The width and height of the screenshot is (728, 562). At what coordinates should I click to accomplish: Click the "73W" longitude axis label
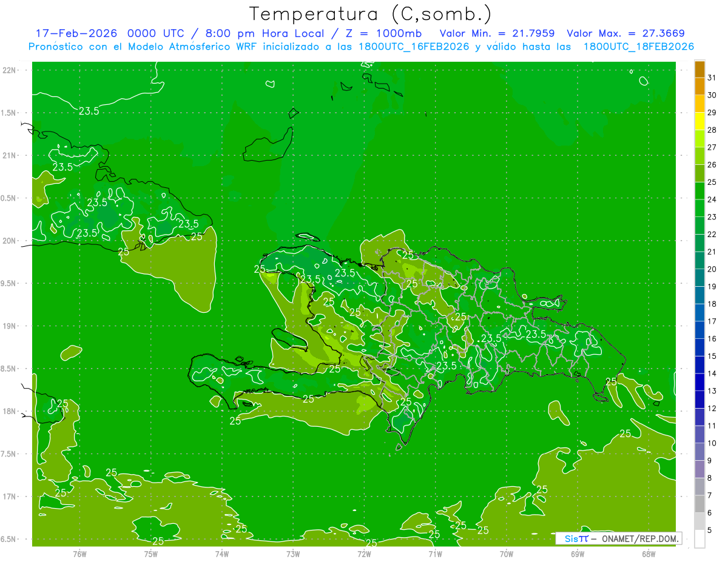(293, 554)
